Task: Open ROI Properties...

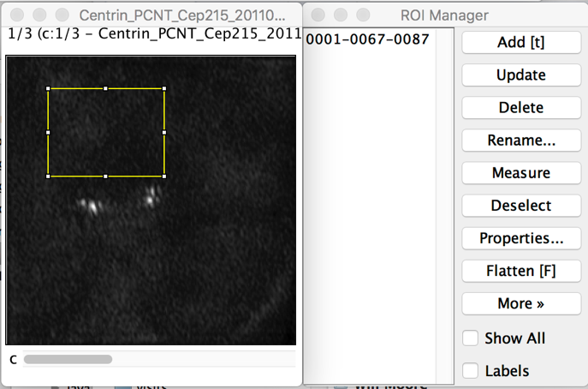Action: (521, 238)
